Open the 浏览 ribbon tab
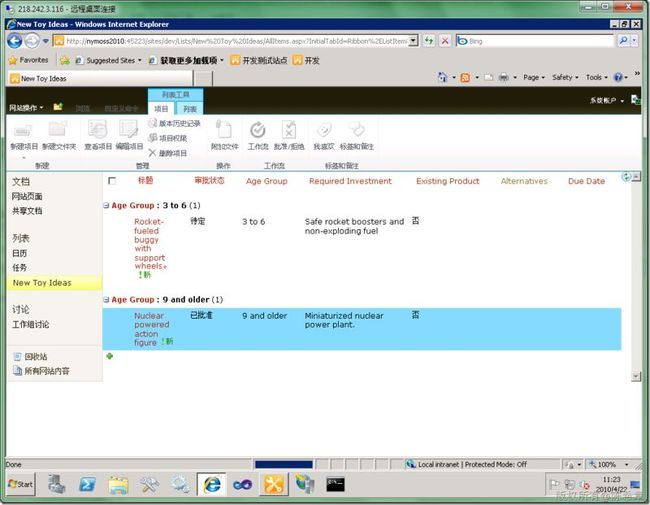Image resolution: width=650 pixels, height=505 pixels. coord(82,108)
